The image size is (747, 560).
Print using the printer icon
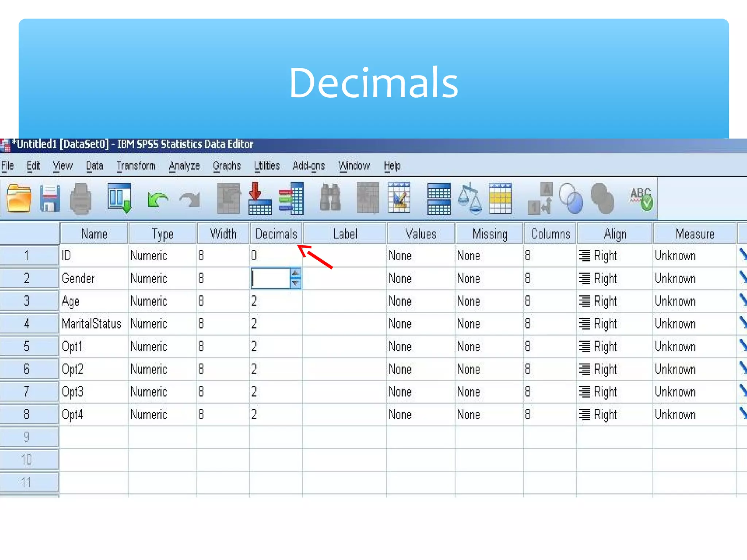point(81,199)
